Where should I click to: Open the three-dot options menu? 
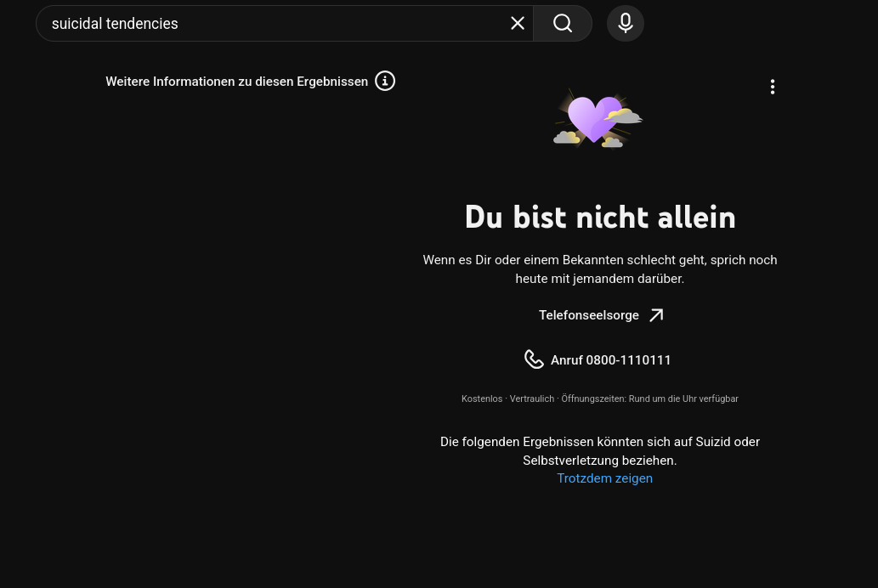point(772,87)
